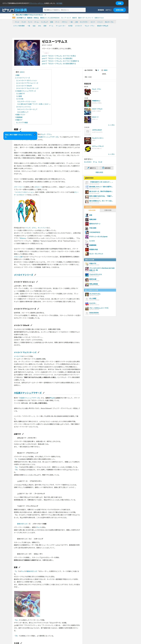The image size is (141, 644).
Task: Click first もっと見る under 子記事
Action: pyautogui.click(x=111, y=125)
